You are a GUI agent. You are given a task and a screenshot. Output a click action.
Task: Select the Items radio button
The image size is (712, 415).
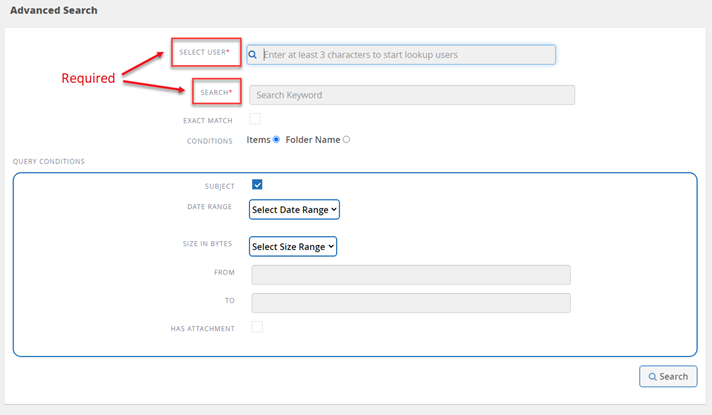(x=277, y=140)
